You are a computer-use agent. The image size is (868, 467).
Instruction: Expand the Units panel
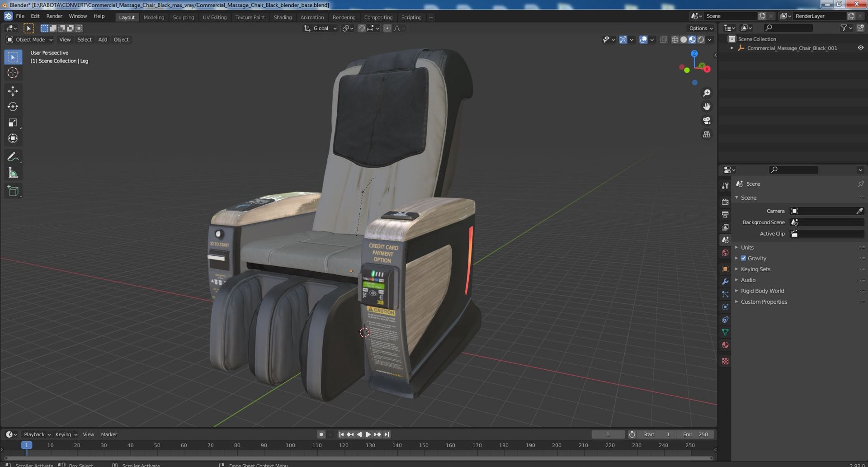747,247
